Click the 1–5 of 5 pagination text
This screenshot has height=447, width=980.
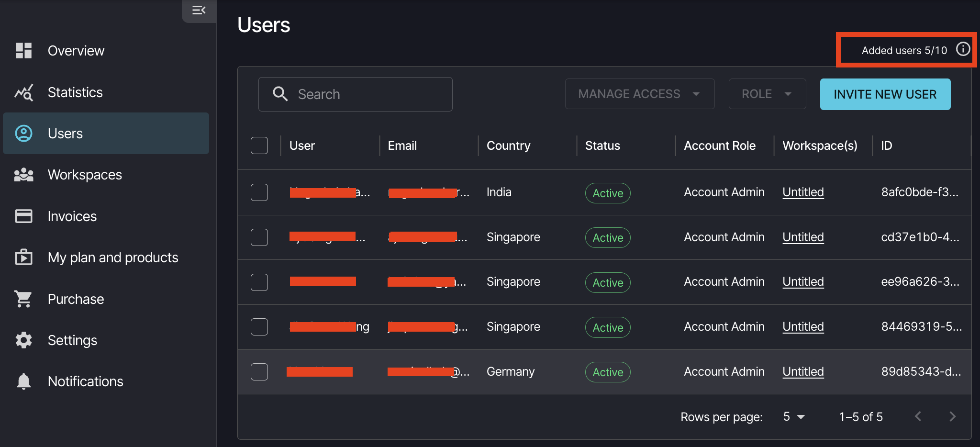[x=861, y=417]
